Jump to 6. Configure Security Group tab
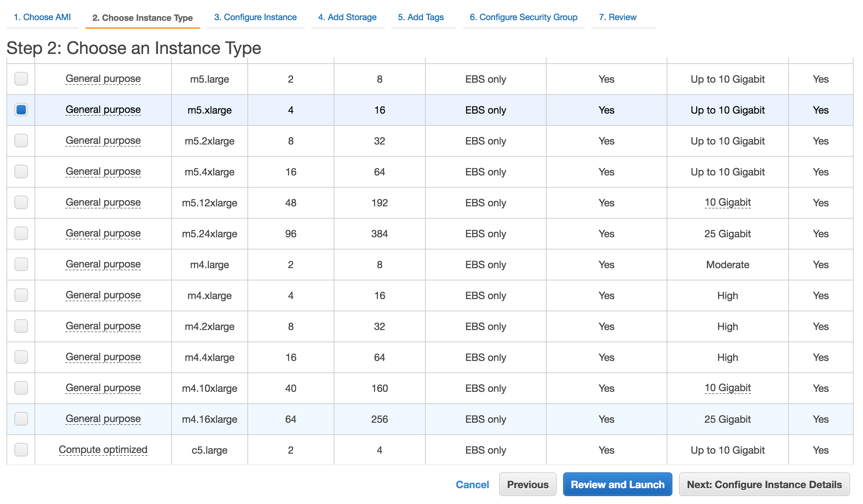Viewport: 863px width, 504px height. pyautogui.click(x=524, y=17)
